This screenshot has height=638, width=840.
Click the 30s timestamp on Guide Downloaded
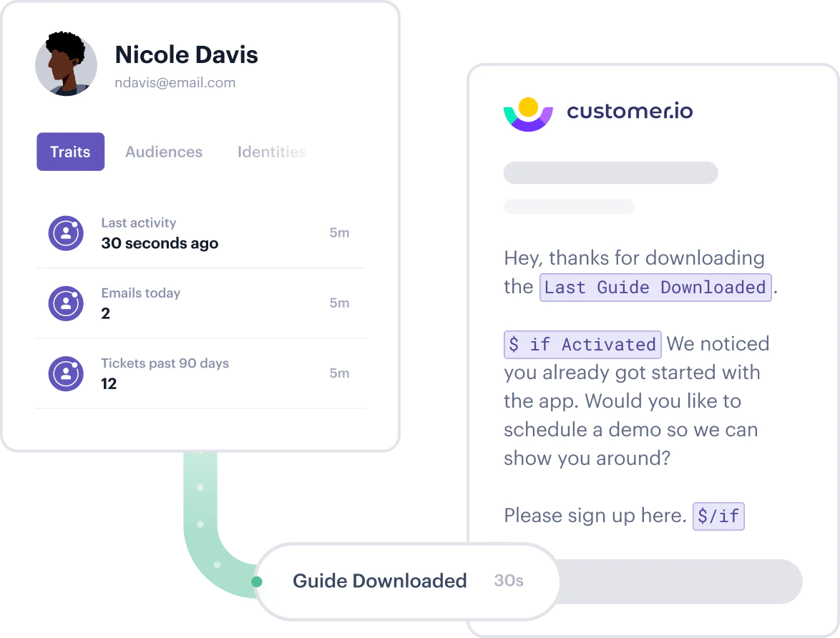[x=509, y=581]
